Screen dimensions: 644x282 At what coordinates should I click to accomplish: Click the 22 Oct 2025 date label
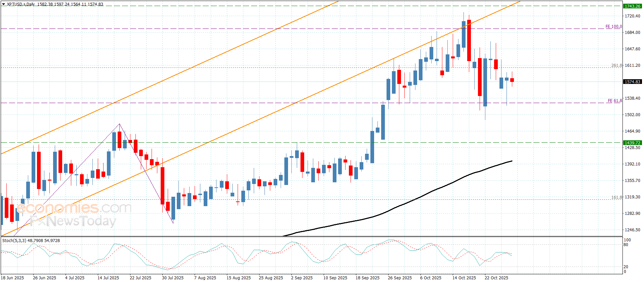tap(496, 278)
